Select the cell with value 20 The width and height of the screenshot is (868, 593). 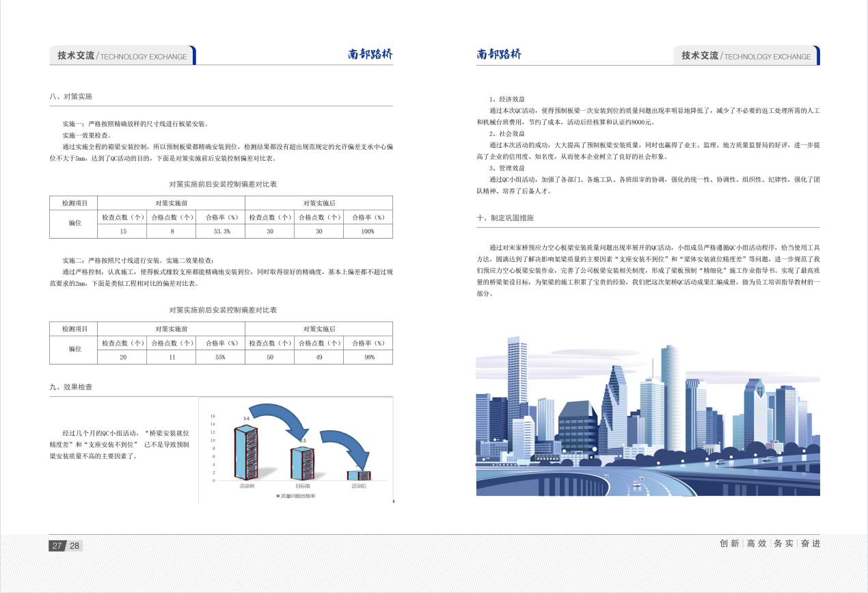(123, 357)
